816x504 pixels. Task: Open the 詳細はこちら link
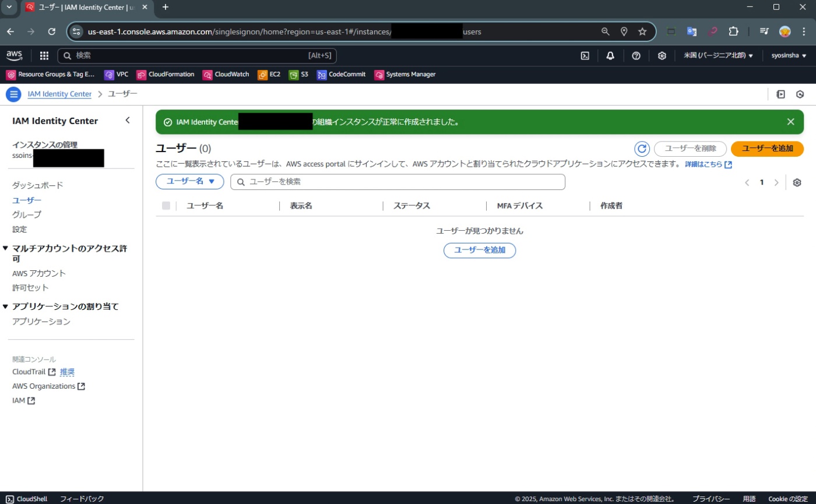[708, 165]
